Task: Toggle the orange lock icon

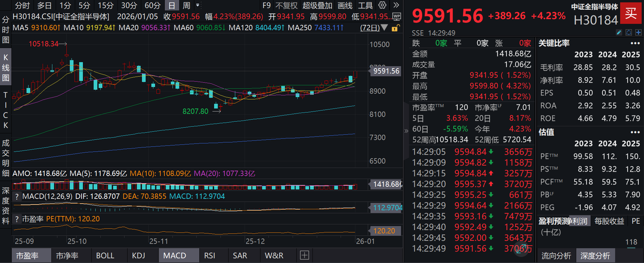Action: click(x=396, y=28)
